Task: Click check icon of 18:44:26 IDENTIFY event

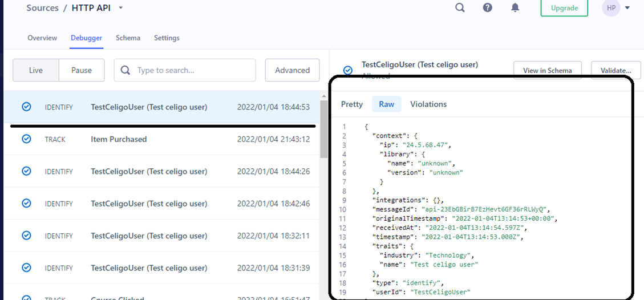Action: [26, 171]
